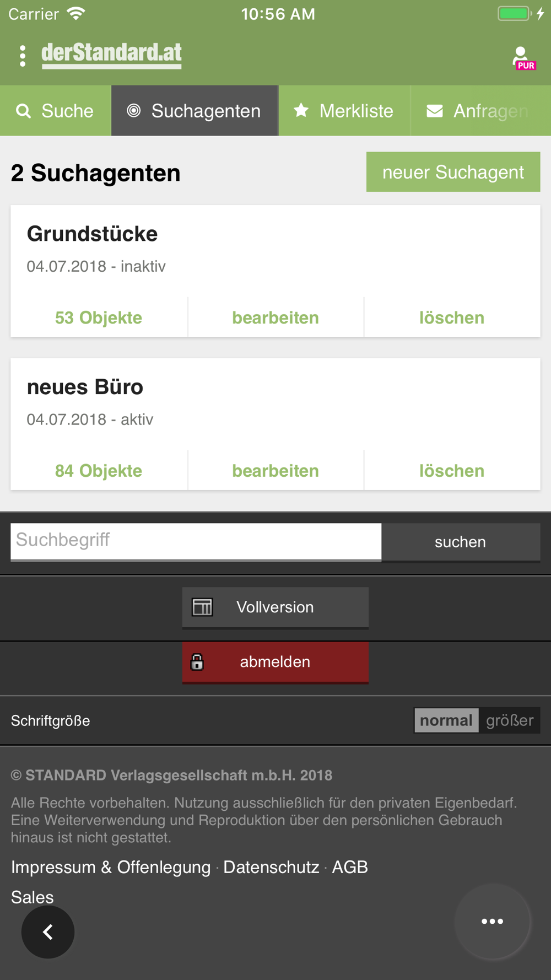Go to the Anfragen tab
This screenshot has height=980, width=551.
[x=479, y=111]
